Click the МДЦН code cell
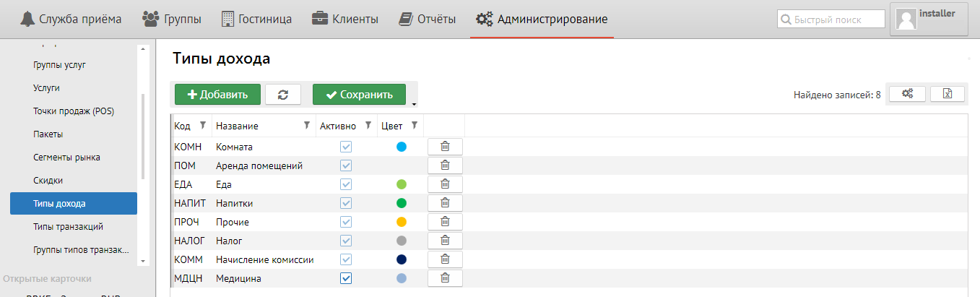 (x=191, y=278)
